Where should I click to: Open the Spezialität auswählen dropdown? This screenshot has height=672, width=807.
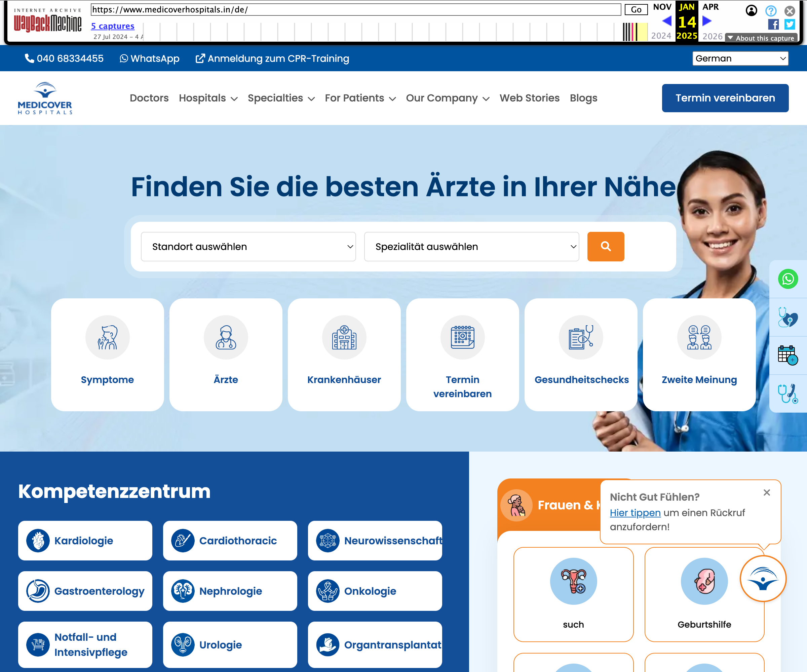[471, 247]
